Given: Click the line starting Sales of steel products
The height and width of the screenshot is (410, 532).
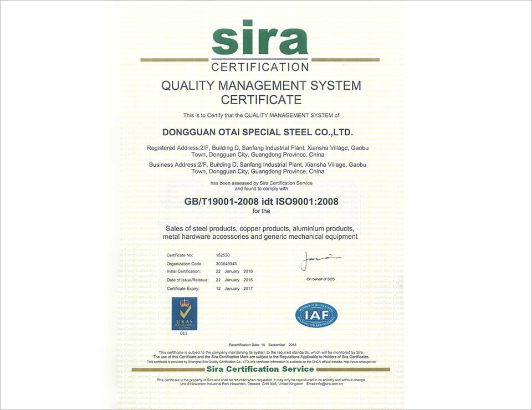Looking at the screenshot, I should [260, 229].
